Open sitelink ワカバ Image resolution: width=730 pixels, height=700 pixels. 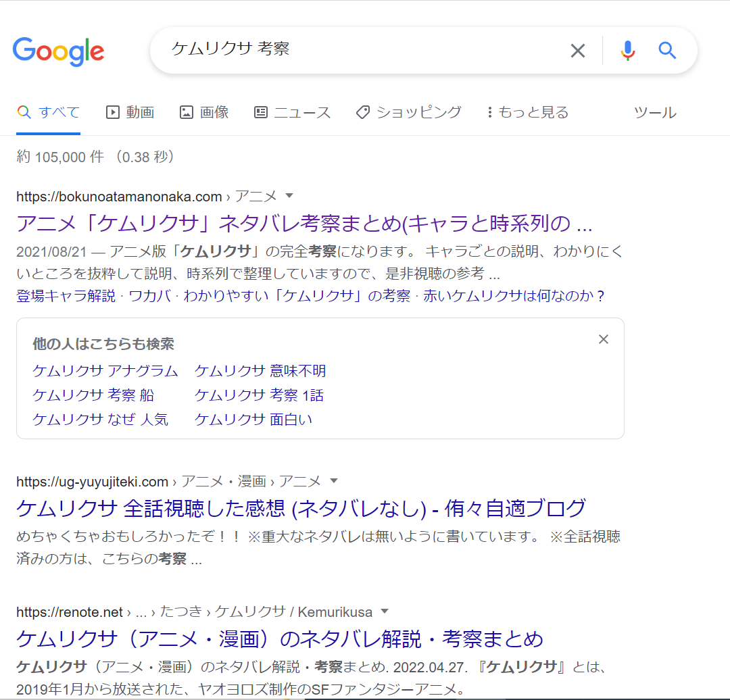(x=149, y=295)
